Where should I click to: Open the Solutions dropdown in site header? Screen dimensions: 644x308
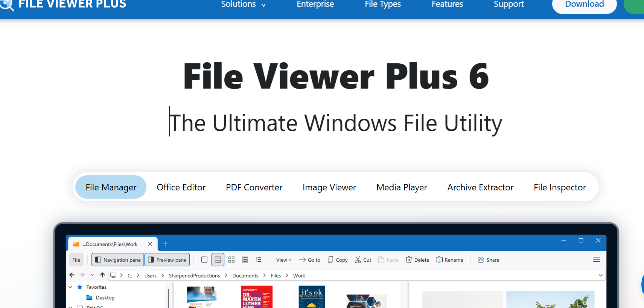tap(243, 4)
